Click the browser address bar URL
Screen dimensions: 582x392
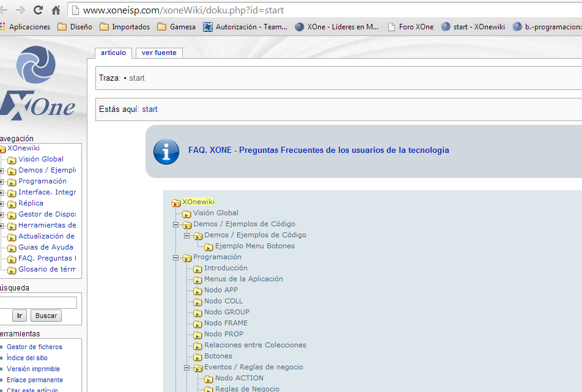(x=183, y=10)
